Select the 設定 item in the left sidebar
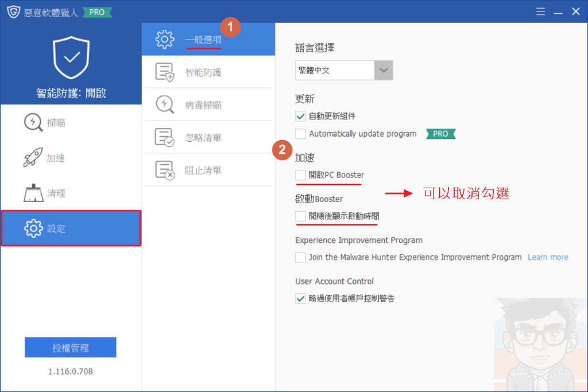This screenshot has width=588, height=392. pos(71,228)
